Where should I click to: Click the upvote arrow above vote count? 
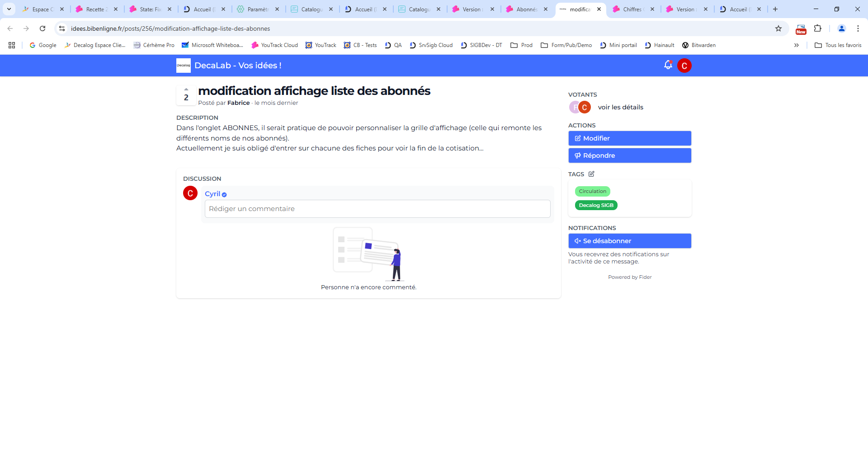[186, 89]
